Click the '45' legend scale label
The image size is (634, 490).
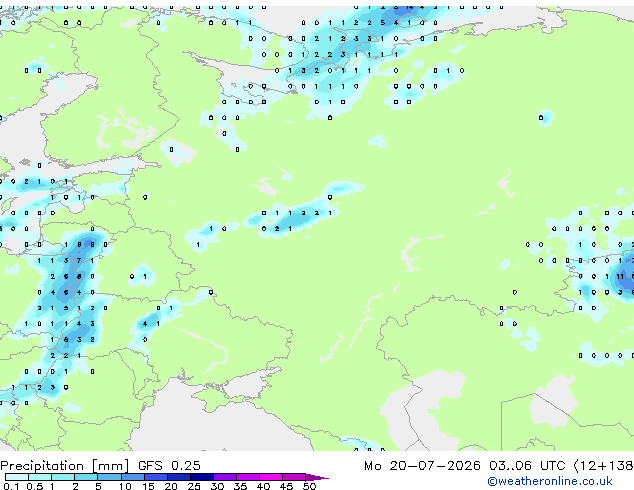coord(286,486)
